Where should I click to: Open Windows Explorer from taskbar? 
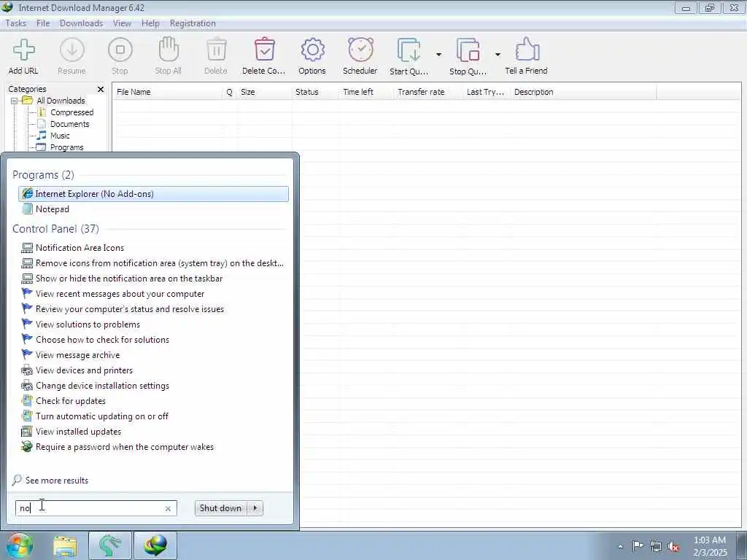click(x=65, y=546)
